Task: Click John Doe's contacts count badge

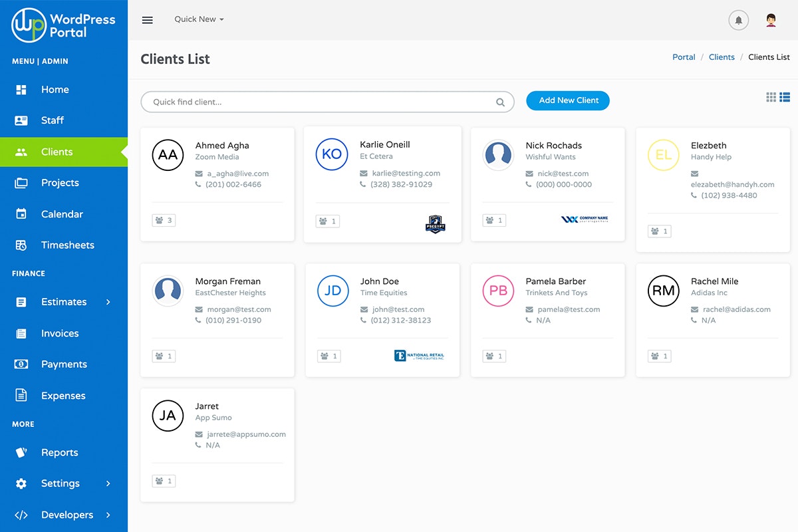Action: (x=329, y=356)
